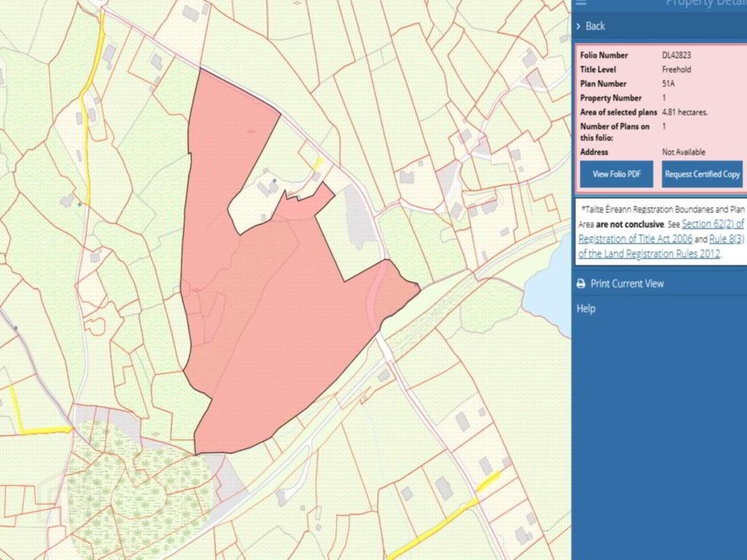Click the folio number value DL42823
Viewport: 747px width, 560px height.
coord(676,55)
